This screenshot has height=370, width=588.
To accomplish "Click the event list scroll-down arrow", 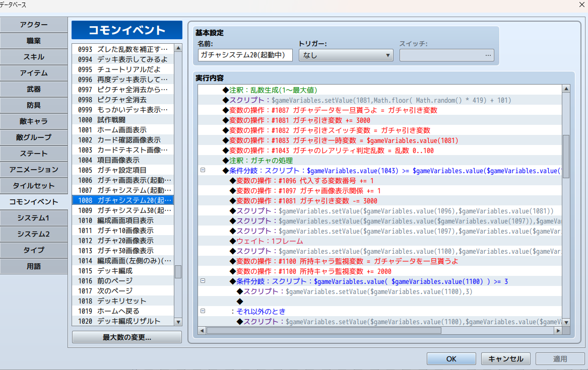I will (178, 322).
